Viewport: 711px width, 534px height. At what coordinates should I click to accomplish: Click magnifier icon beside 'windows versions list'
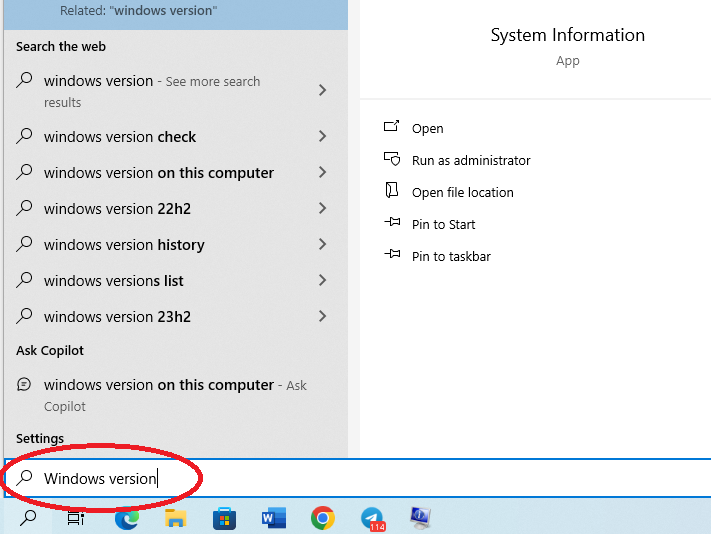click(x=24, y=280)
